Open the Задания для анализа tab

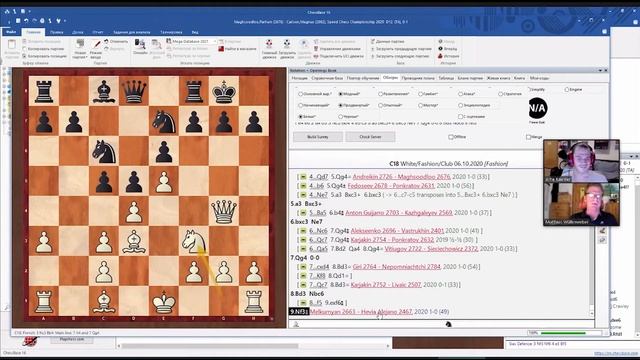click(131, 32)
